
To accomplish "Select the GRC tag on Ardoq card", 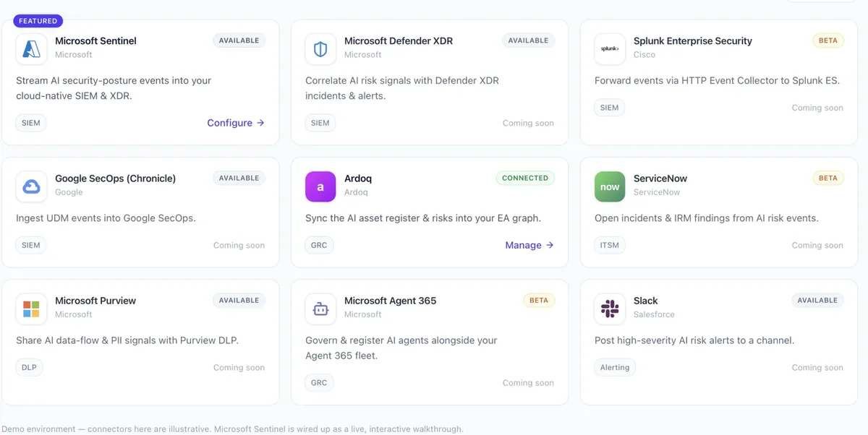I will click(x=319, y=245).
